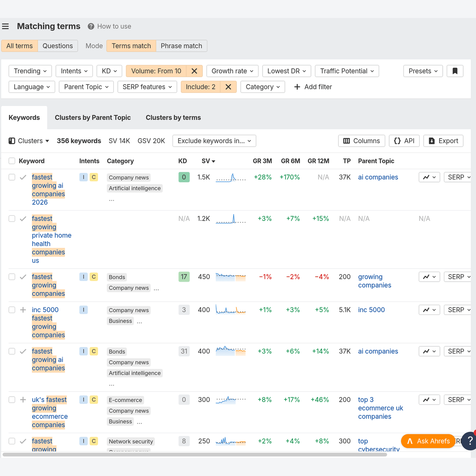Click checkmark icon beside fastest growing ai companies 2026

coord(23,177)
